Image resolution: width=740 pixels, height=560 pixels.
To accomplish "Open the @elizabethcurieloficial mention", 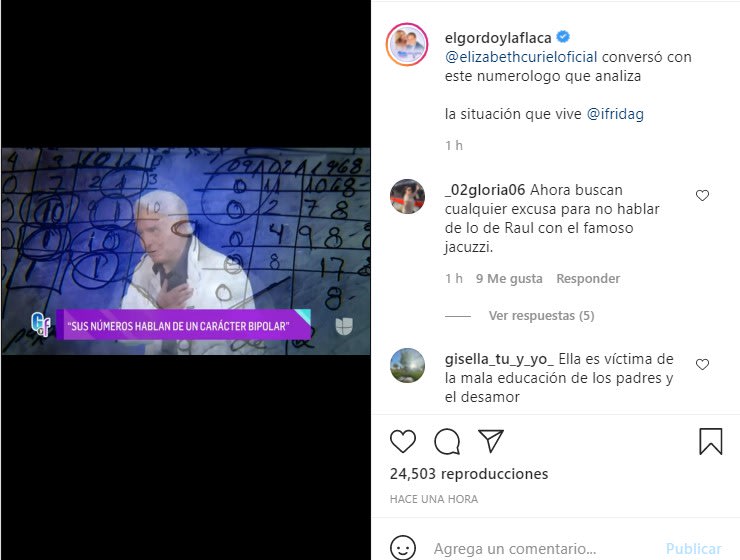I will click(x=521, y=57).
